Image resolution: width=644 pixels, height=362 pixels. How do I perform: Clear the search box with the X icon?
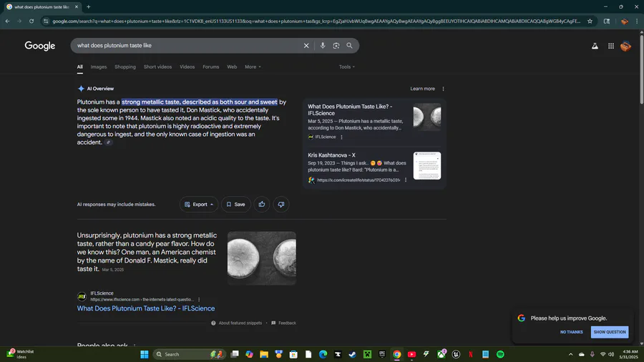tap(306, 46)
